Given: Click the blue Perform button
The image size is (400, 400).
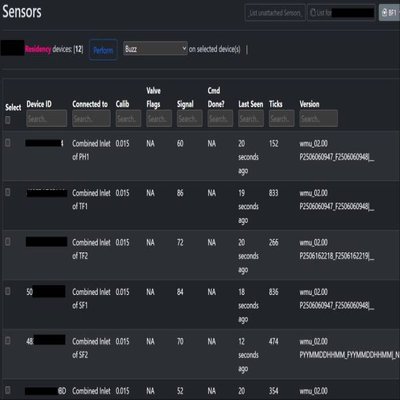Looking at the screenshot, I should coord(103,50).
